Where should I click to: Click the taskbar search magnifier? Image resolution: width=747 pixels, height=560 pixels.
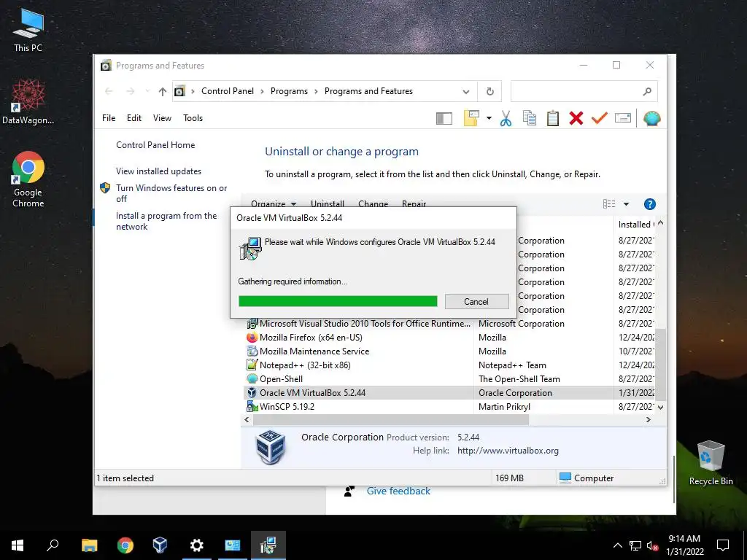[53, 545]
